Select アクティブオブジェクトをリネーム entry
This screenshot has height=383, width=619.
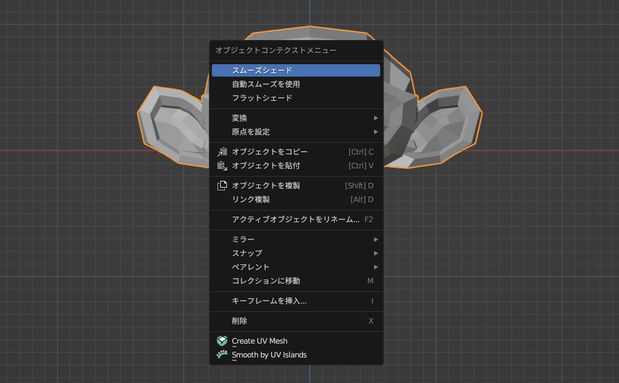296,220
